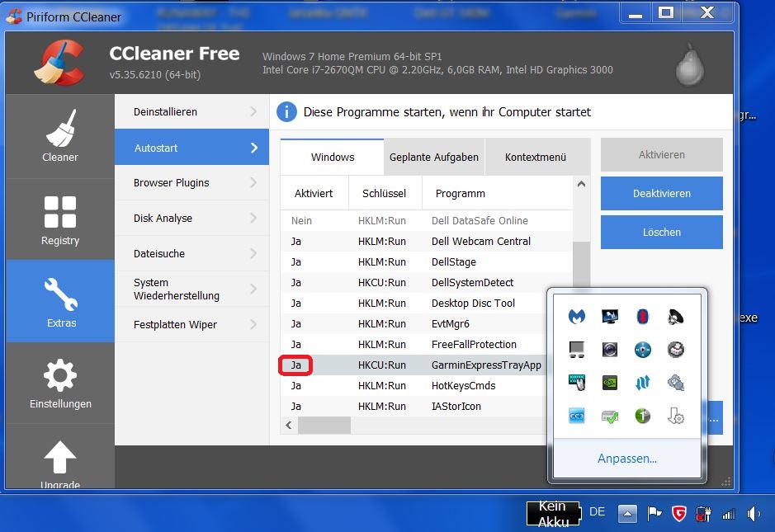Open the Disk Analyse entry
This screenshot has height=532, width=775.
click(x=191, y=218)
